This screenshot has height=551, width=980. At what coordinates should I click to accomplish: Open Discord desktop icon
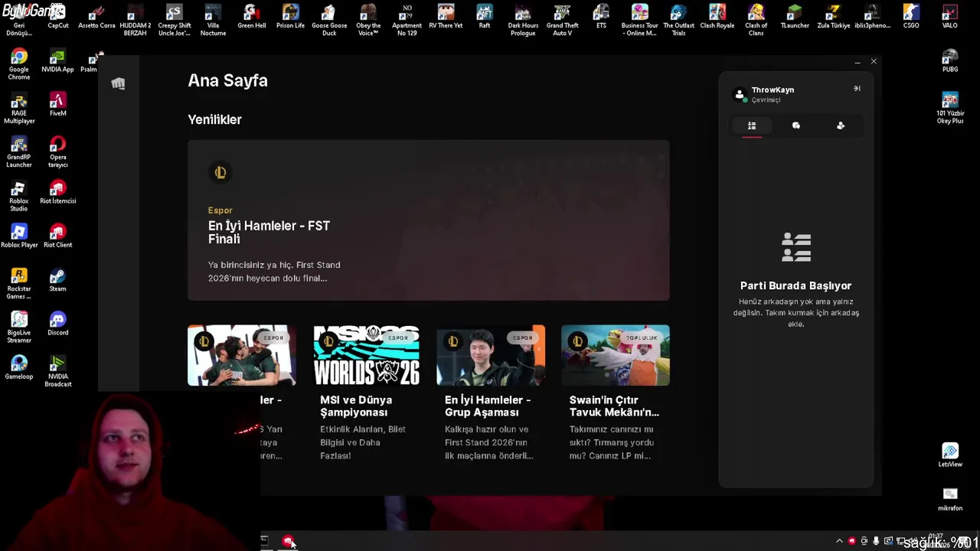[57, 323]
